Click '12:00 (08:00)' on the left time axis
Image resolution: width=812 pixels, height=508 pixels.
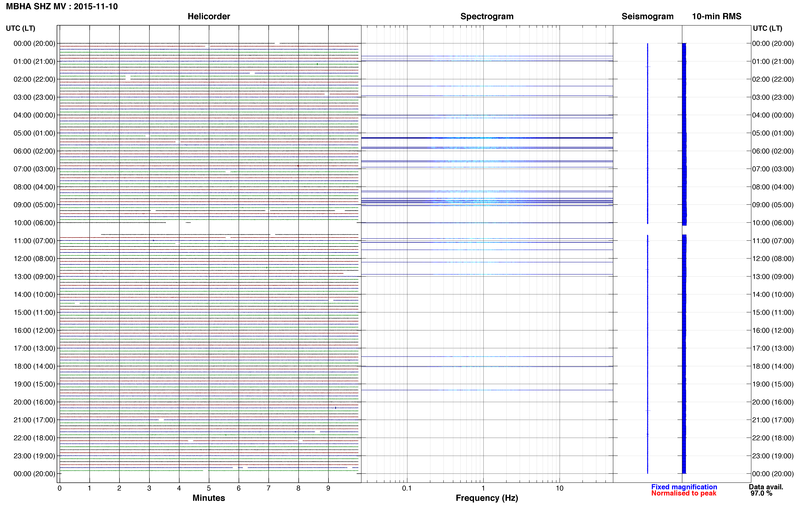tap(34, 259)
